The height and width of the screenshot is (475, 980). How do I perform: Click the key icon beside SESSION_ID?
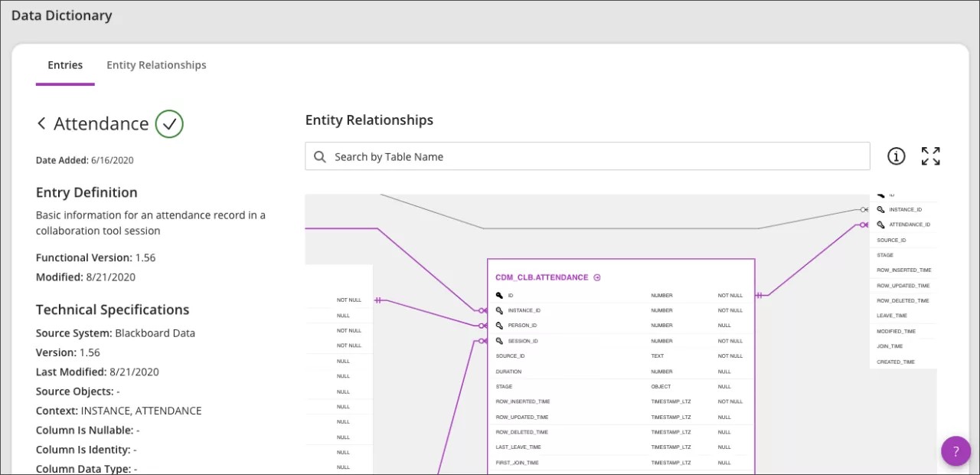pos(499,341)
